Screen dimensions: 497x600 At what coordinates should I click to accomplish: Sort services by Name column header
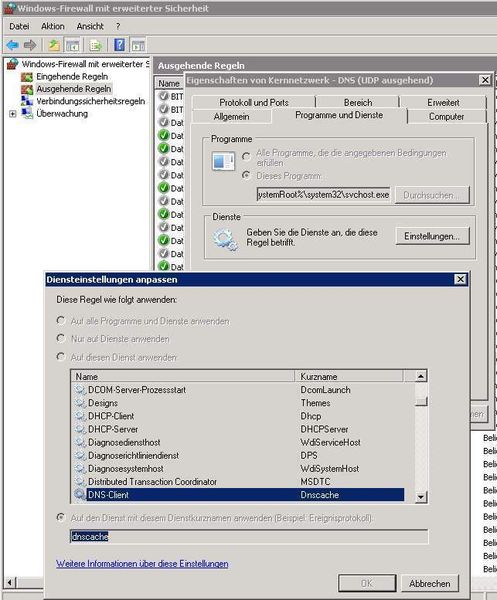[183, 377]
